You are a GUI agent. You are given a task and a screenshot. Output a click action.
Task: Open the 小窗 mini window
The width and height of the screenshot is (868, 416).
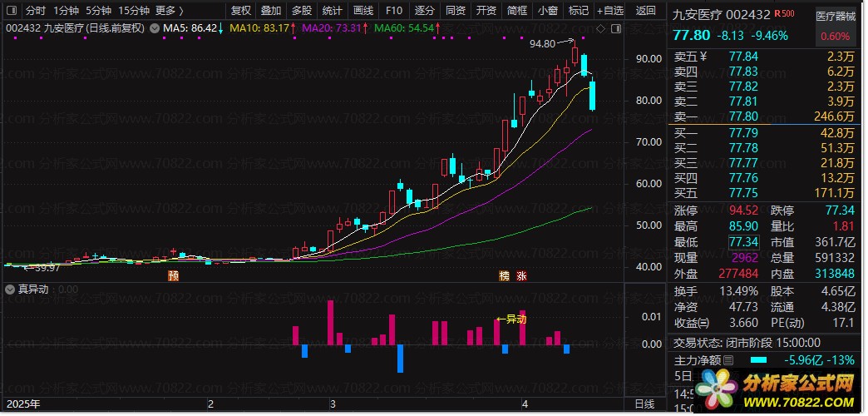547,10
